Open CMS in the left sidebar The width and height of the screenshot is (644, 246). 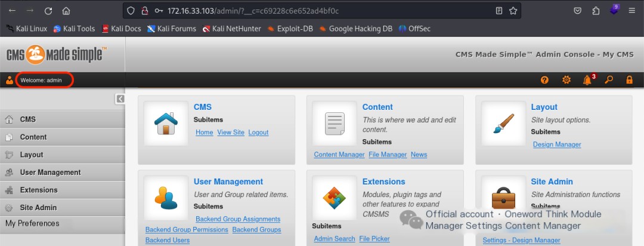point(63,119)
